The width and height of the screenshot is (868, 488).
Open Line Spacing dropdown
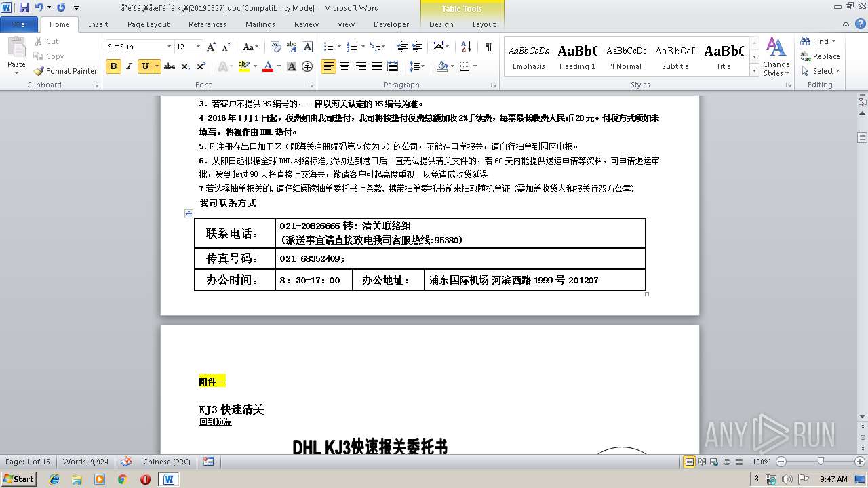pyautogui.click(x=417, y=66)
